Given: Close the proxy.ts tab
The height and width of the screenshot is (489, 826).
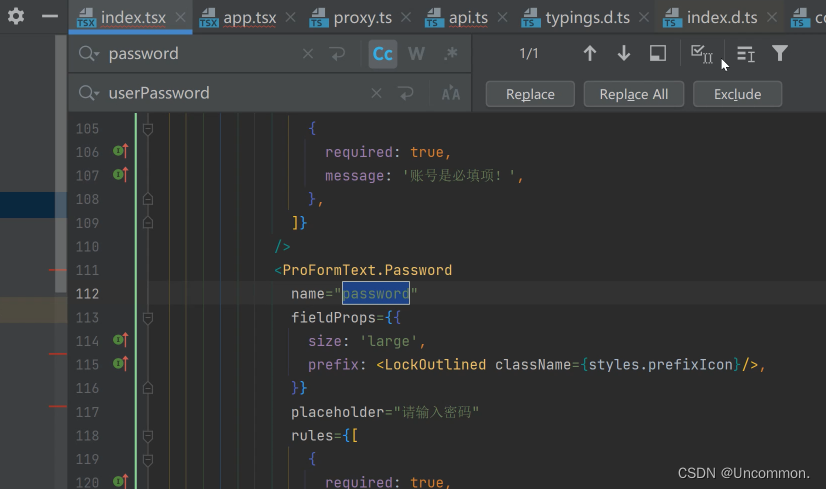Looking at the screenshot, I should point(406,17).
